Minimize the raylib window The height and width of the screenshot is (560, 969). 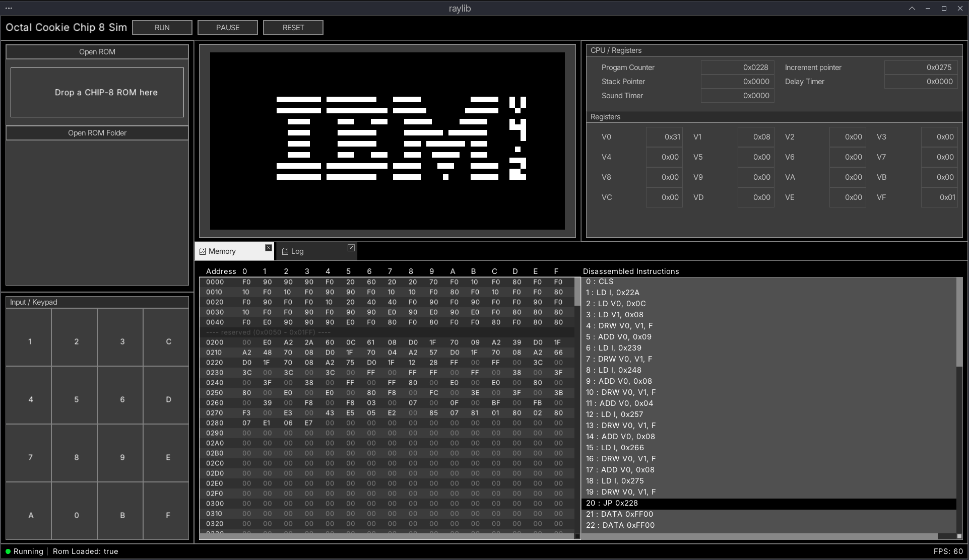click(928, 8)
